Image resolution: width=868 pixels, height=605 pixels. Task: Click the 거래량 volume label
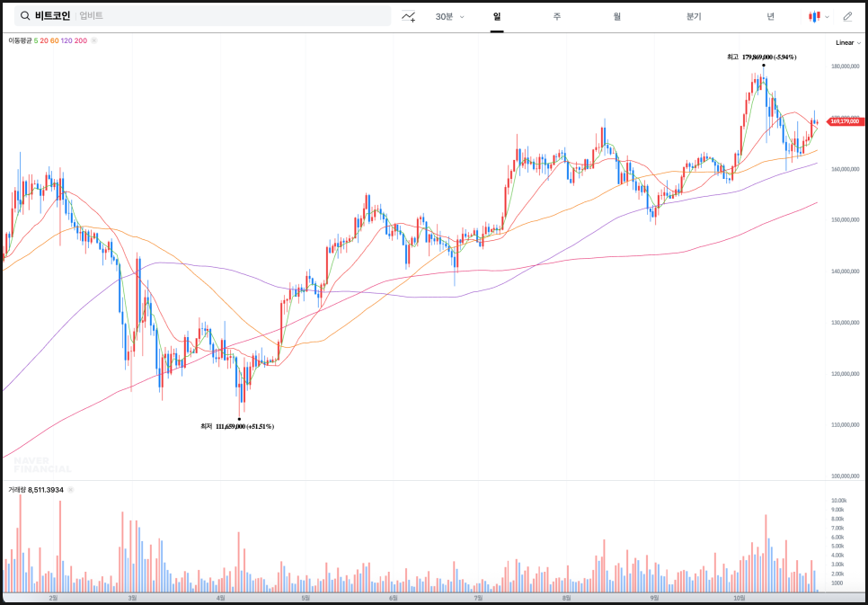[x=16, y=490]
